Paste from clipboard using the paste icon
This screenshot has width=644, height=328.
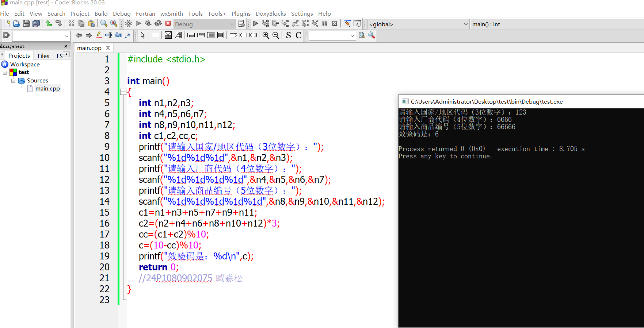pos(91,24)
